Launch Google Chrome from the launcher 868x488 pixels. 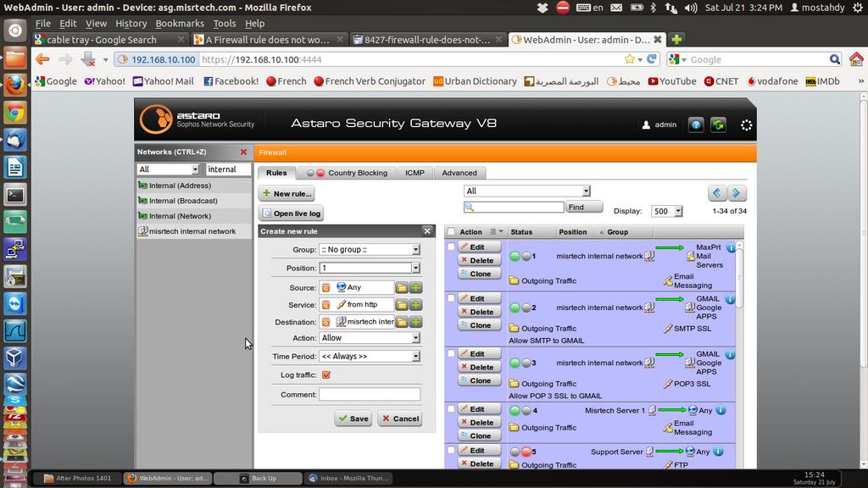tap(15, 113)
